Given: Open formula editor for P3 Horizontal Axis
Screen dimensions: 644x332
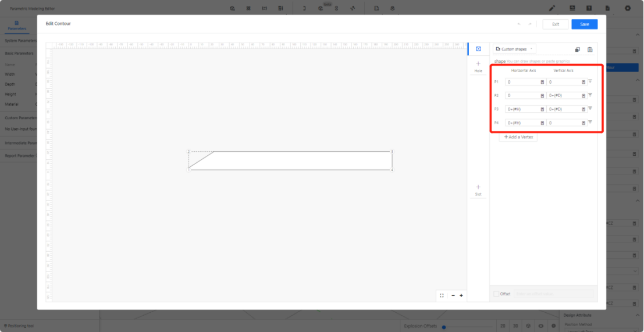Looking at the screenshot, I should pos(542,109).
